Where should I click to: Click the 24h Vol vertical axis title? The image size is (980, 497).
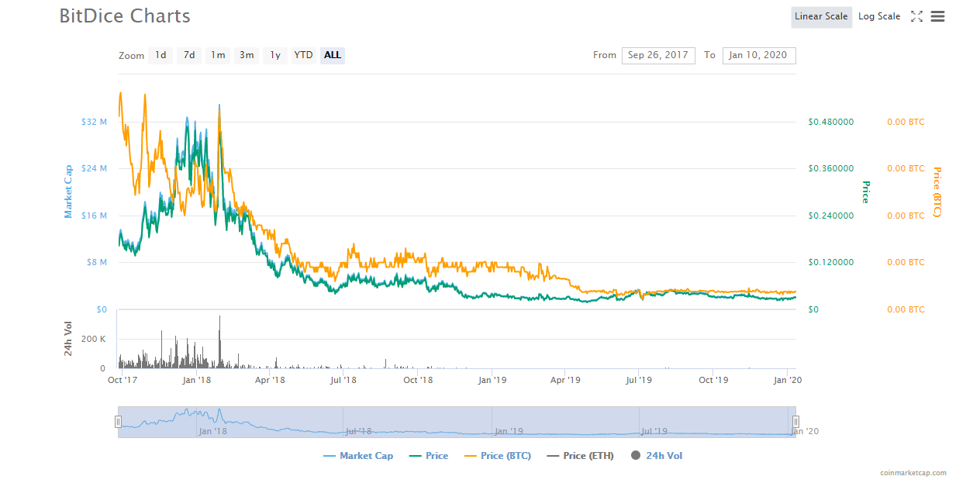click(x=68, y=339)
